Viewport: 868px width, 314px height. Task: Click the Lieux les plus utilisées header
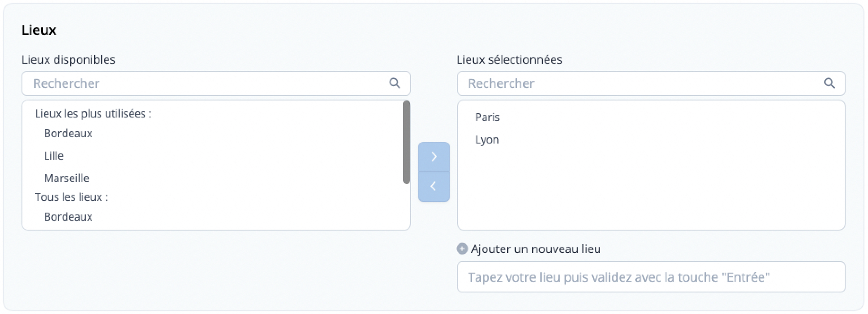pos(93,114)
